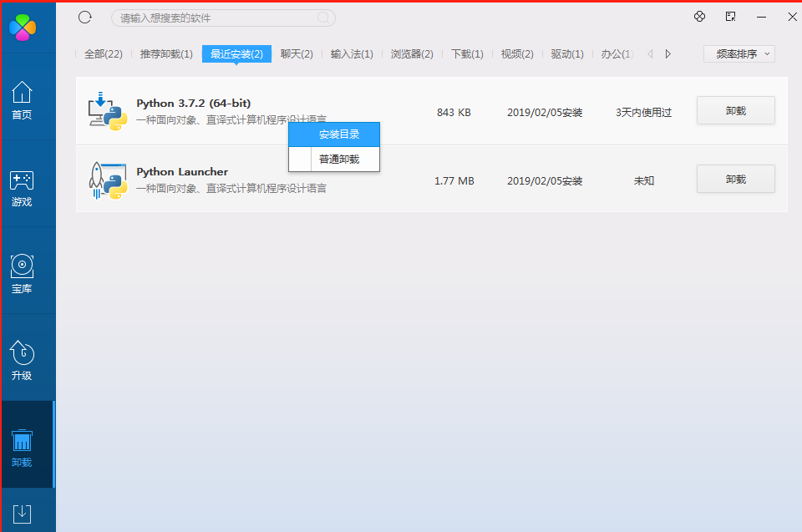The image size is (802, 532).
Task: Open the 宝库 software library
Action: 22,274
